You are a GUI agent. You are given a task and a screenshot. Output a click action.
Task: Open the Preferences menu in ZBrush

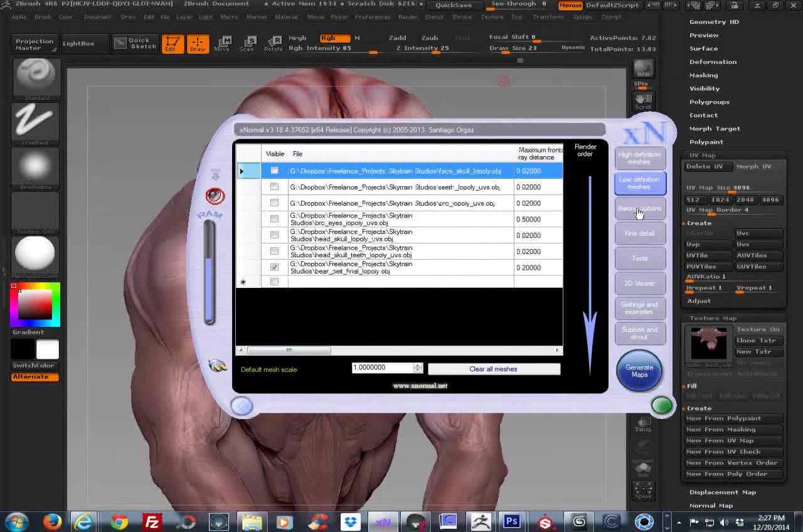click(372, 17)
